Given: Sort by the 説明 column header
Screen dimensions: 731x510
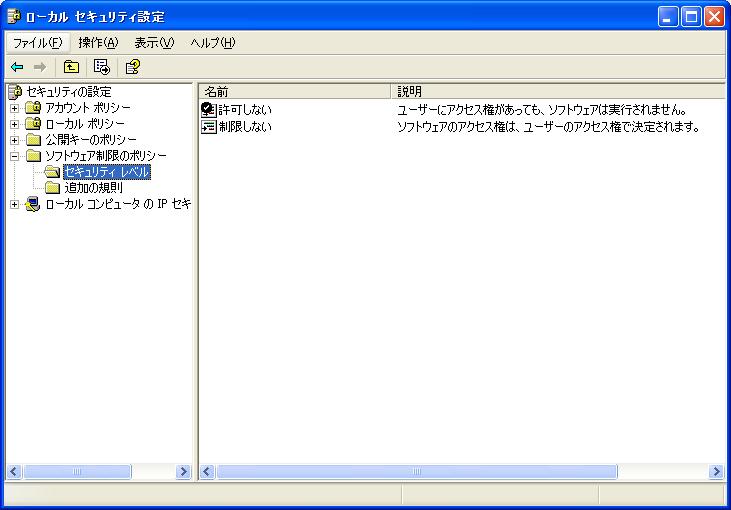Looking at the screenshot, I should tap(558, 91).
